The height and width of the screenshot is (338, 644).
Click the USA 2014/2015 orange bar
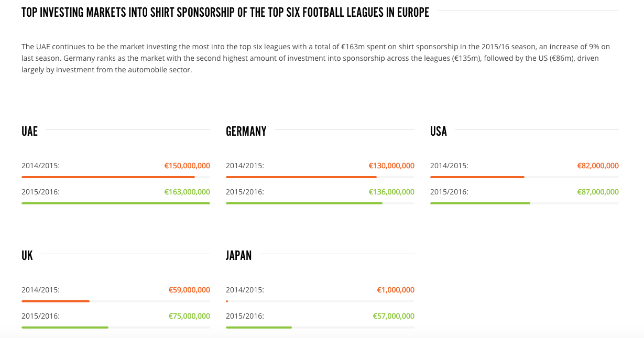(x=477, y=177)
